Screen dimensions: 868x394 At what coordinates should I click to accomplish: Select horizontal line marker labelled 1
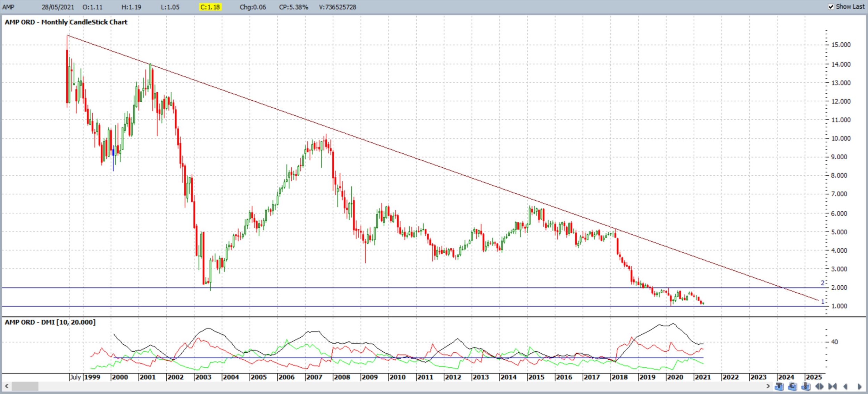[822, 302]
